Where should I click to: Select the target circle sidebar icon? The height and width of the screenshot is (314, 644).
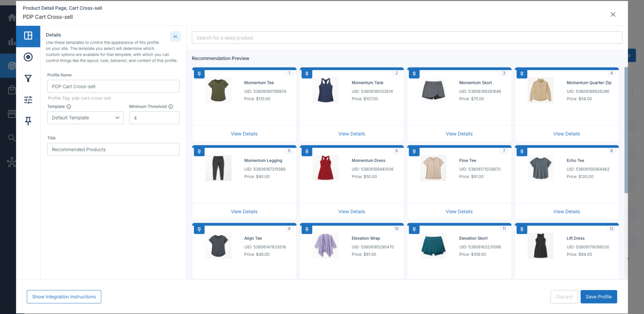pyautogui.click(x=28, y=57)
